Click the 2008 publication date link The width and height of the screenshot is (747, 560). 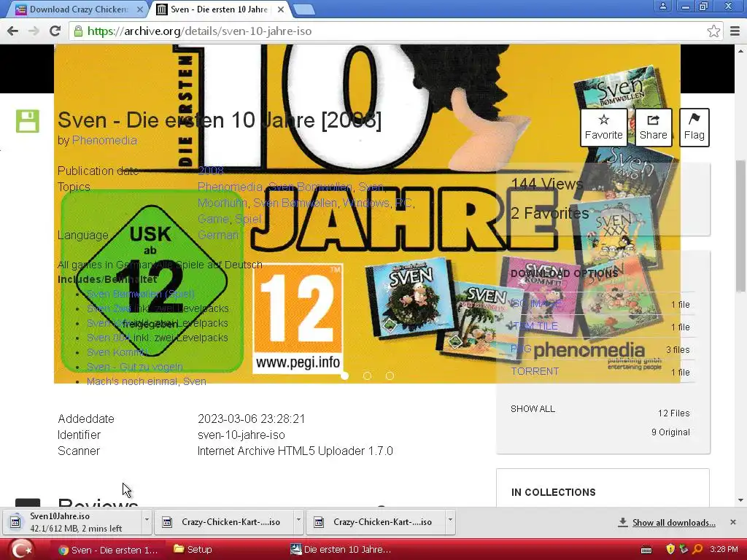click(210, 171)
